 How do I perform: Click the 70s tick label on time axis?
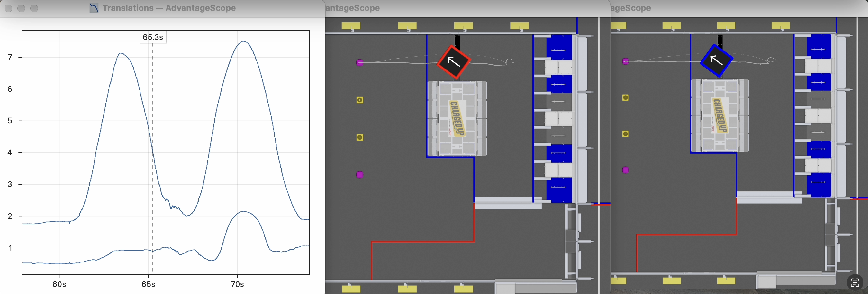pos(237,284)
